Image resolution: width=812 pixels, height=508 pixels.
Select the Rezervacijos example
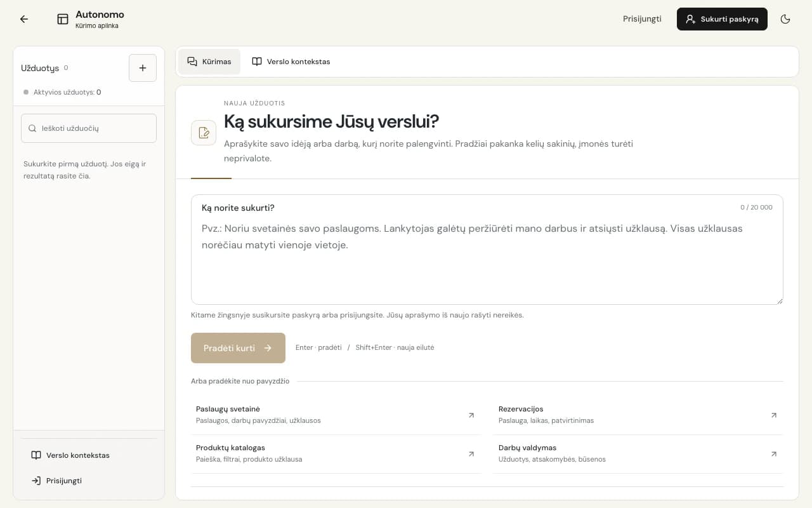pos(638,415)
